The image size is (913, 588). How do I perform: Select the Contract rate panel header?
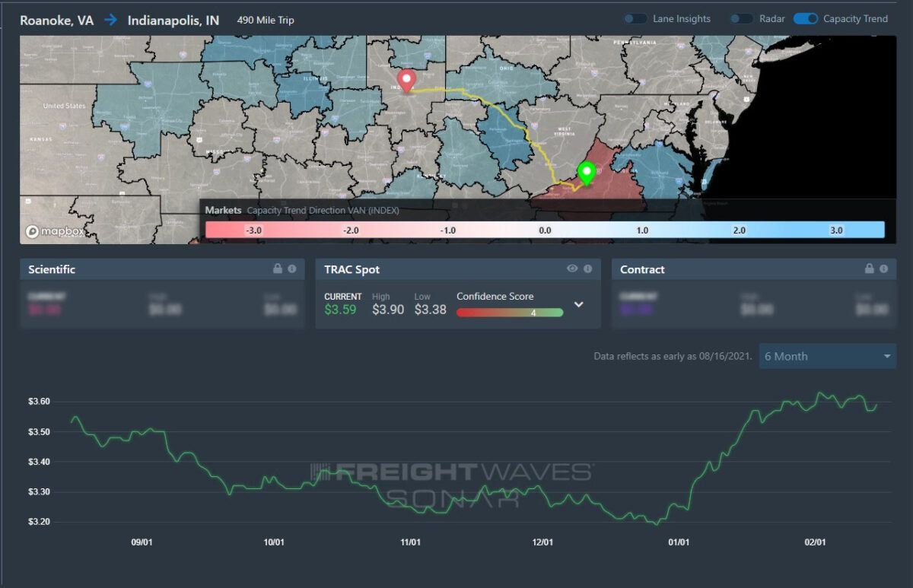click(642, 269)
